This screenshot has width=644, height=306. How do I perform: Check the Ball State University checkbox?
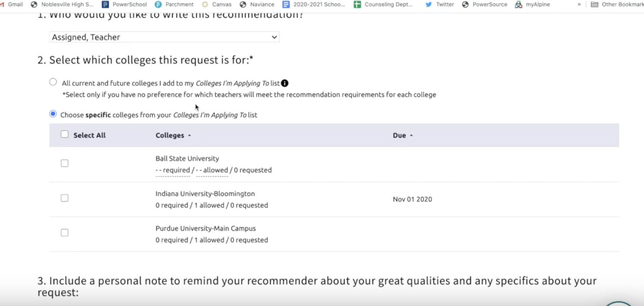coord(65,163)
